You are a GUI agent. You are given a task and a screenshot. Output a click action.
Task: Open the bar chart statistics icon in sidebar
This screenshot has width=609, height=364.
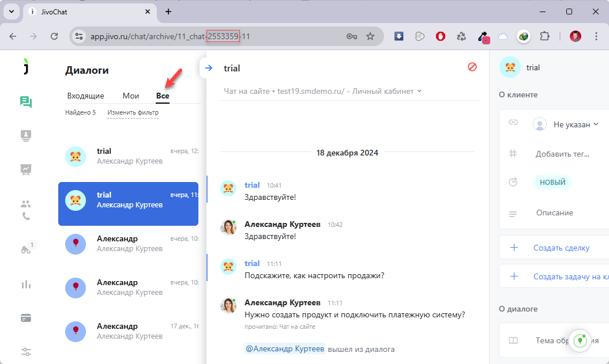click(25, 285)
